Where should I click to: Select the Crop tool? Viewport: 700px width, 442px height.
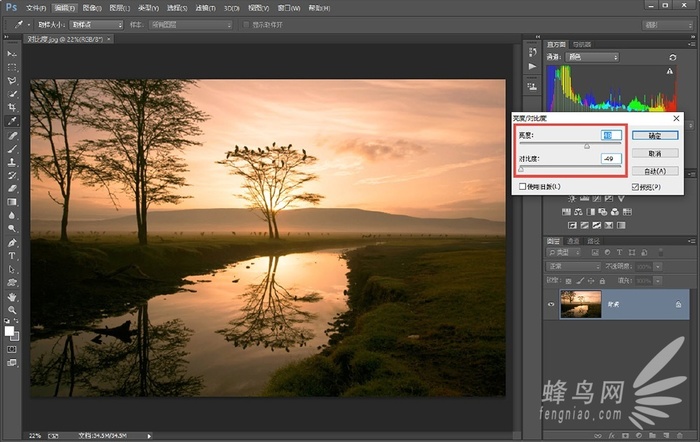click(x=12, y=107)
